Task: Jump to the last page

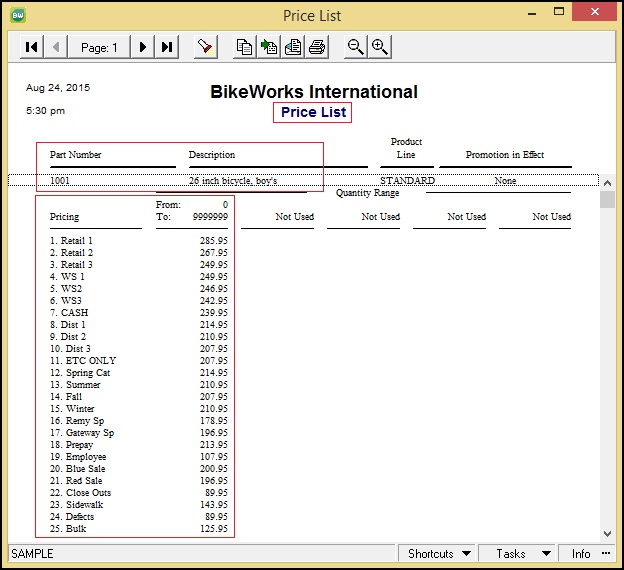Action: [166, 47]
